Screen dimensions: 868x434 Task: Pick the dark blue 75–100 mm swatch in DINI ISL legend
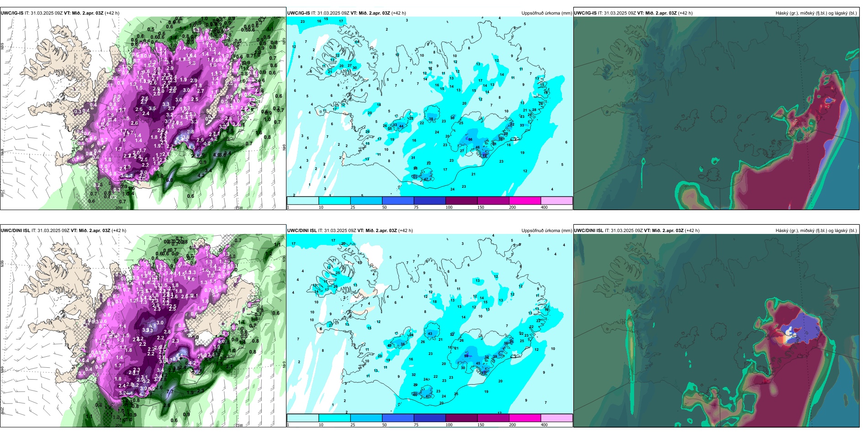tap(429, 418)
